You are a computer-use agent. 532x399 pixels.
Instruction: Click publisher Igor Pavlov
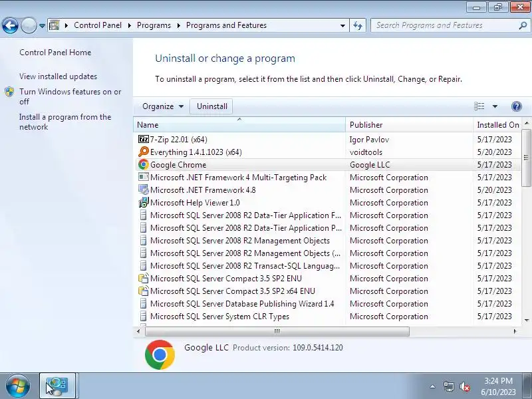pyautogui.click(x=369, y=140)
